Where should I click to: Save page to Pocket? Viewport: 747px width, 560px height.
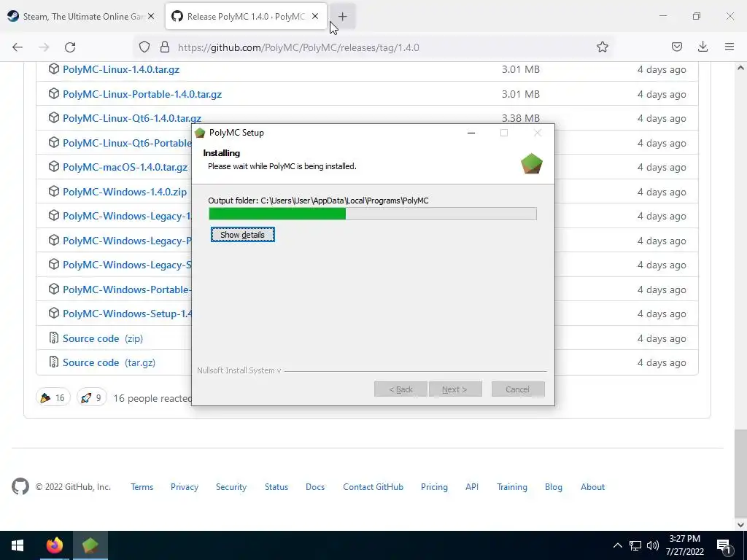click(676, 47)
